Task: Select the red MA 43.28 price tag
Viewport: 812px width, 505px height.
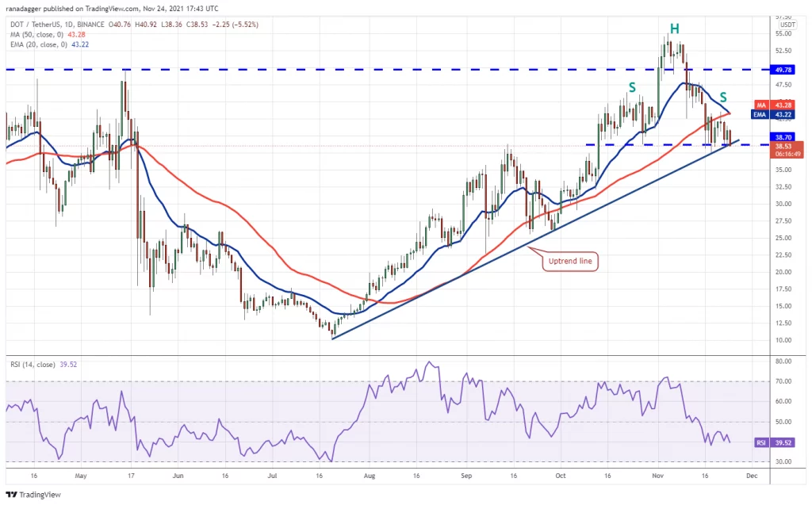Action: pyautogui.click(x=782, y=105)
